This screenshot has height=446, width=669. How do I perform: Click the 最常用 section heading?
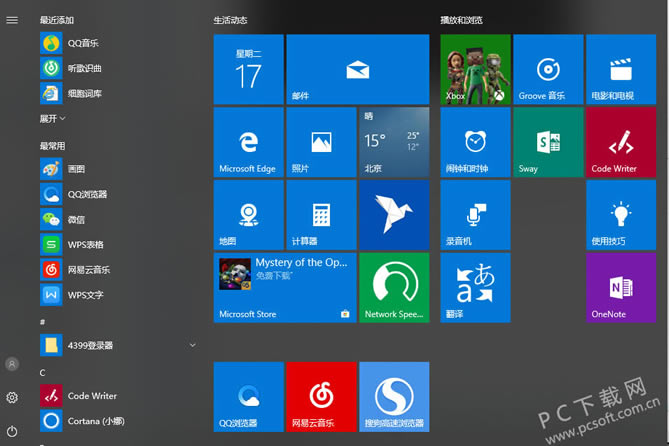tap(52, 146)
